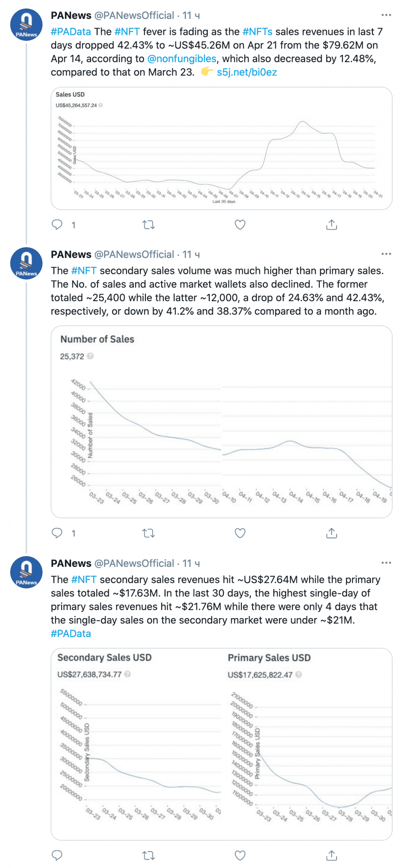Open the s5j.net/bi0ez link
The image size is (402, 868).
pyautogui.click(x=247, y=72)
